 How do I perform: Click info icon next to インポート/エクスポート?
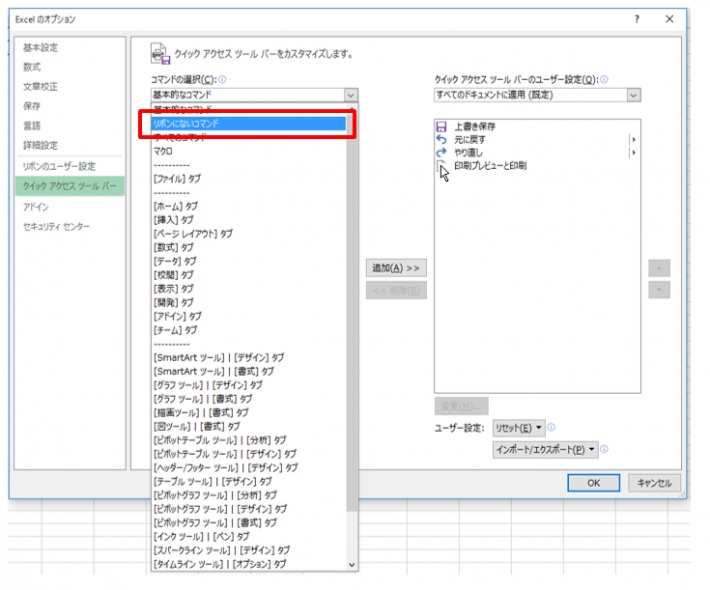[x=604, y=449]
